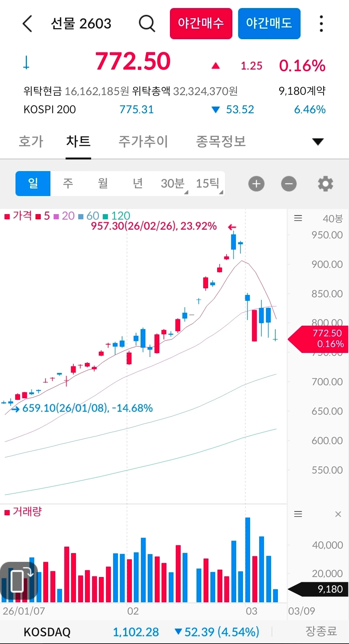Switch chart to 주 weekly period
Image resolution: width=349 pixels, height=644 pixels.
(68, 183)
